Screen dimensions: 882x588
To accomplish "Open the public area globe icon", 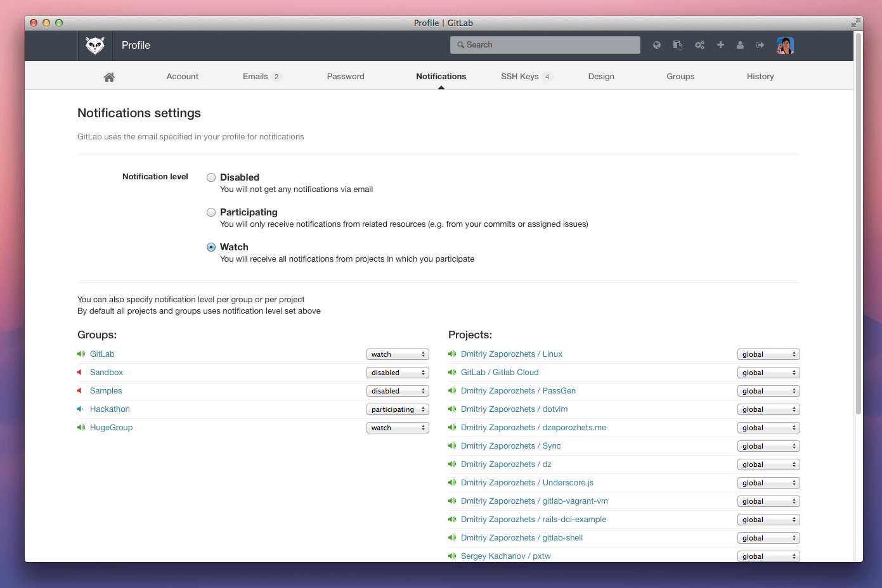I will click(x=657, y=45).
